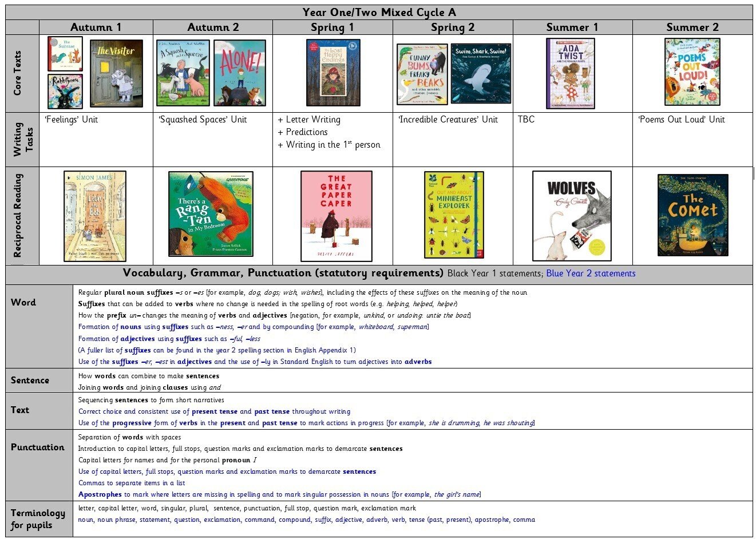The height and width of the screenshot is (539, 756).
Task: Click the Punctuation row label
Action: 38,447
